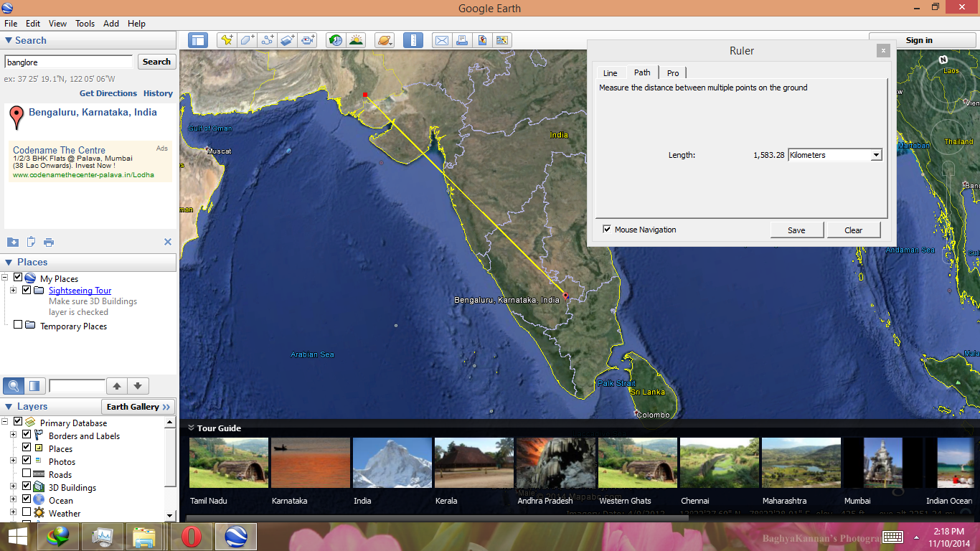Open the Tools menu
Viewport: 980px width, 551px height.
pyautogui.click(x=85, y=24)
